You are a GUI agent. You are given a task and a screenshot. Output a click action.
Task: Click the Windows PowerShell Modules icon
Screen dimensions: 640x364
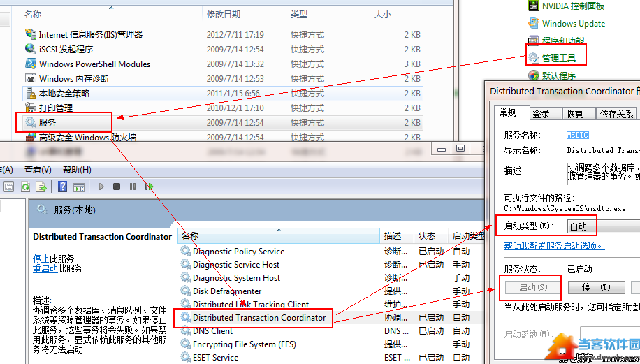31,64
